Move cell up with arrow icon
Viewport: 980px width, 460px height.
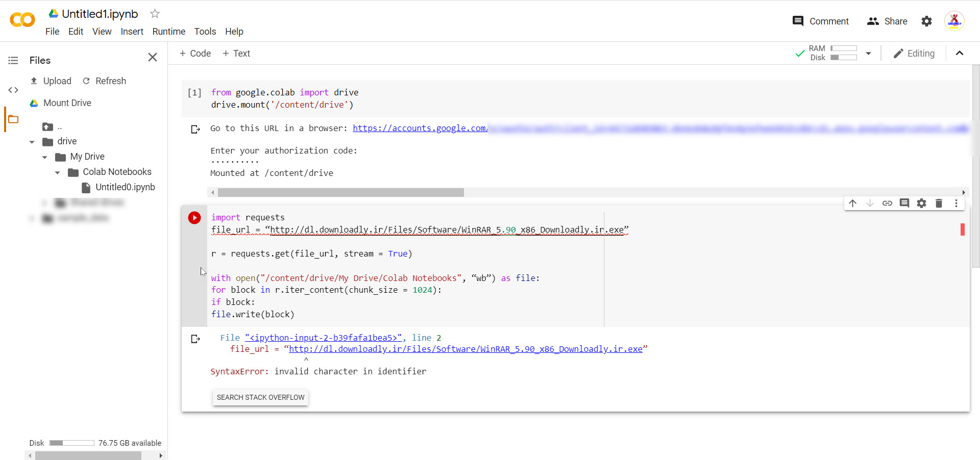[x=852, y=203]
